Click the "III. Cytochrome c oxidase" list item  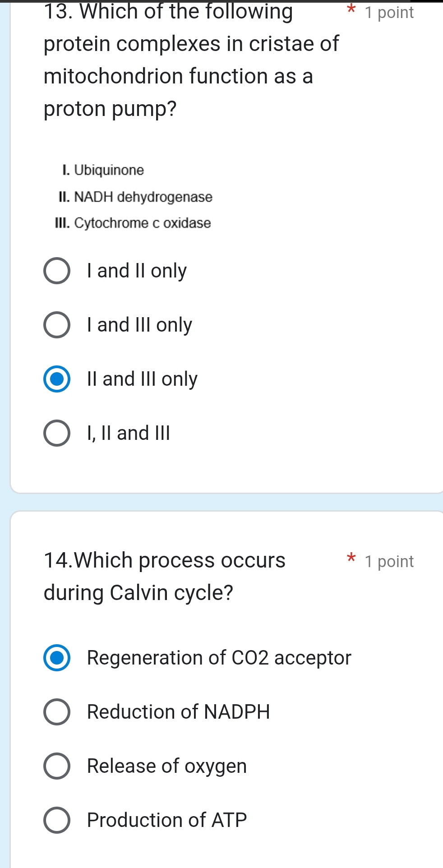tap(133, 223)
